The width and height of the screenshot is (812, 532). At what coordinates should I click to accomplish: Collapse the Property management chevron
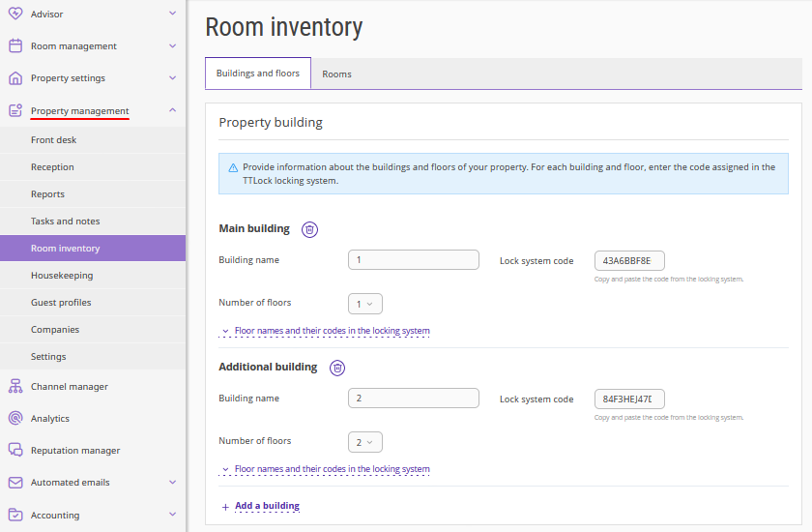[x=173, y=110]
